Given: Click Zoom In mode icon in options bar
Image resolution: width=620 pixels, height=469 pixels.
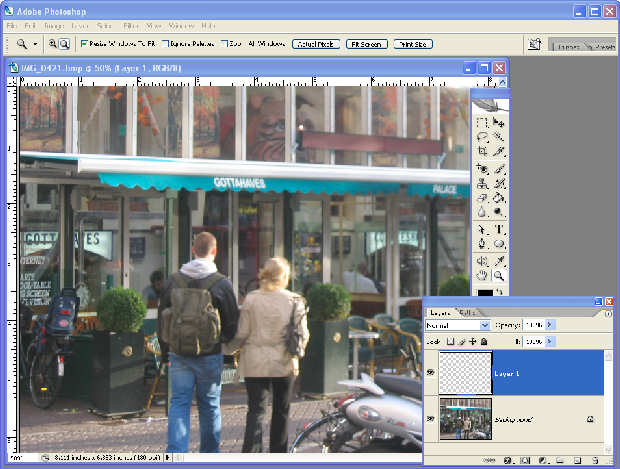Looking at the screenshot, I should click(x=52, y=44).
